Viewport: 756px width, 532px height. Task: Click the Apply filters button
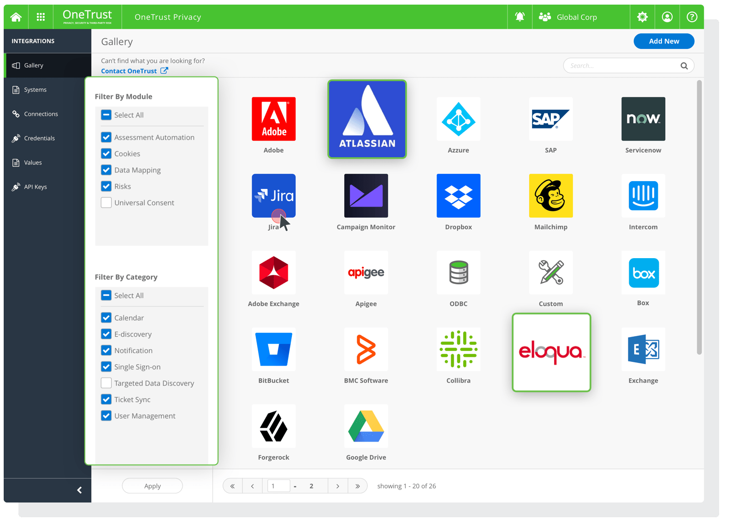[x=152, y=486]
